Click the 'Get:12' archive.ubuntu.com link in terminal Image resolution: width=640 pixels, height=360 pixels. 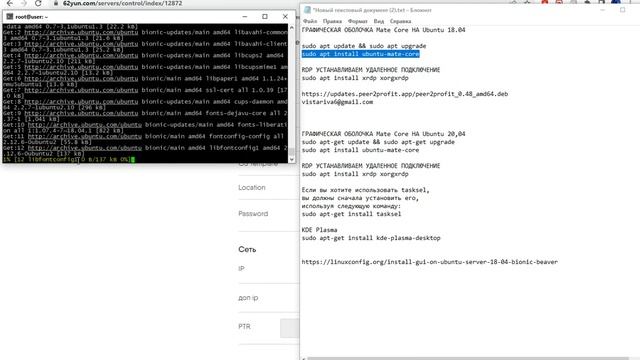tap(84, 148)
